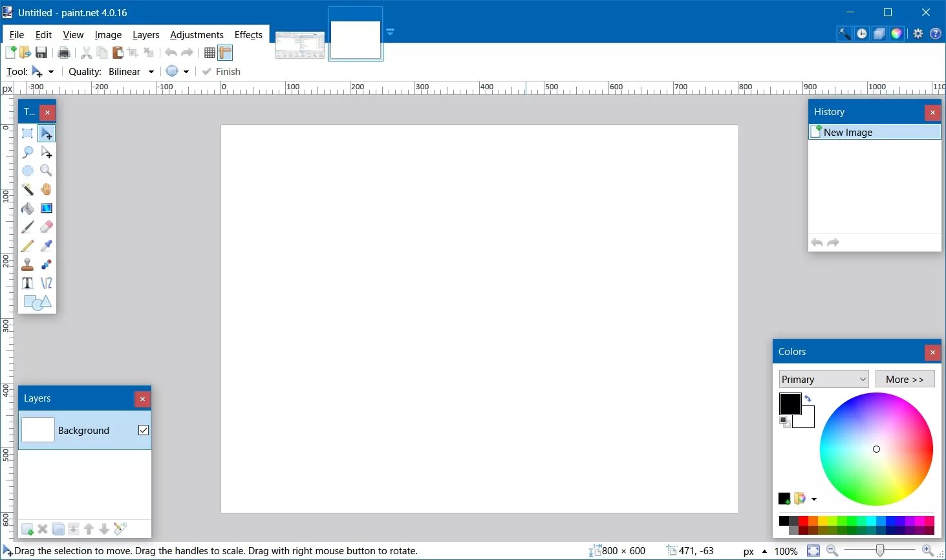Toggle zoom to window fit

coord(813,551)
